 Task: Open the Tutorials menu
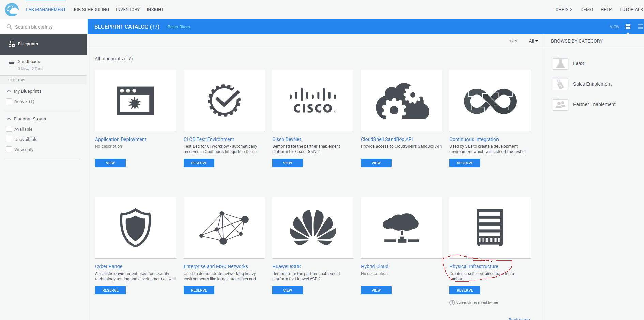click(x=631, y=10)
